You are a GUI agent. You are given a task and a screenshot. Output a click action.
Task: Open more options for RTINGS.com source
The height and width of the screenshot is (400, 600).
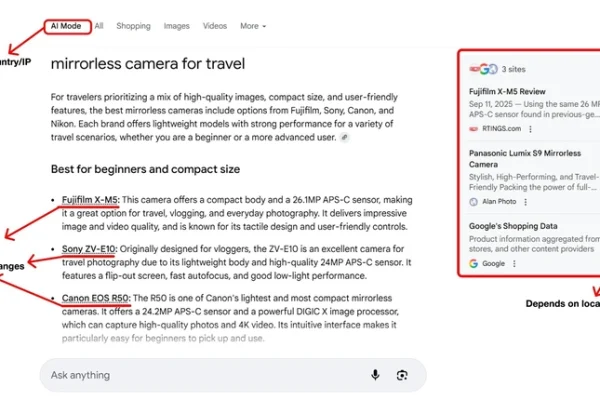point(530,129)
